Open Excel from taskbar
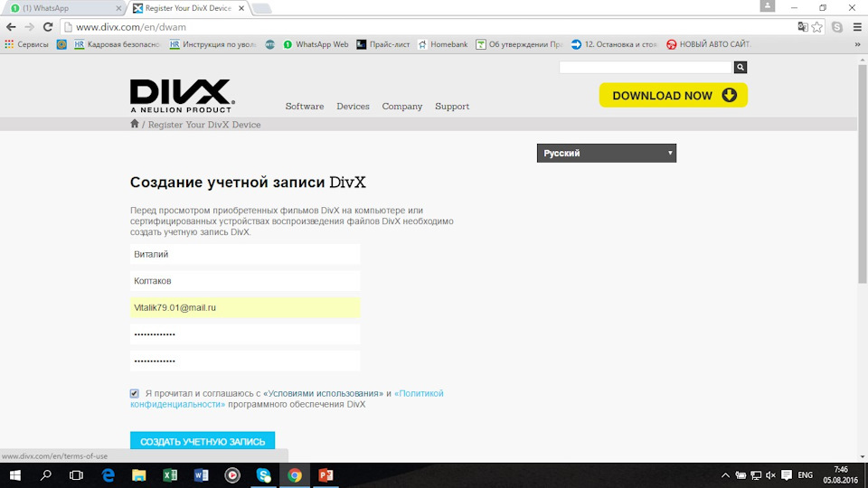This screenshot has height=488, width=868. coord(170,475)
